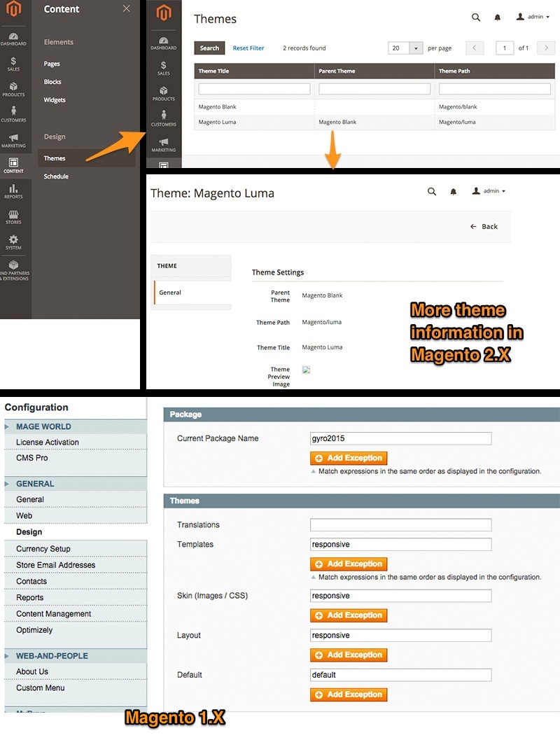This screenshot has width=560, height=740.
Task: Click theme preview image thumbnail
Action: pyautogui.click(x=306, y=370)
